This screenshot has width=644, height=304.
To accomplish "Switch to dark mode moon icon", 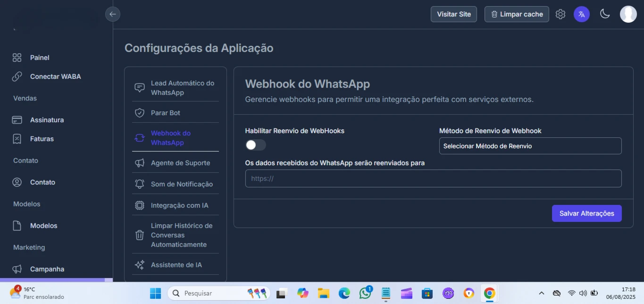I will [605, 14].
